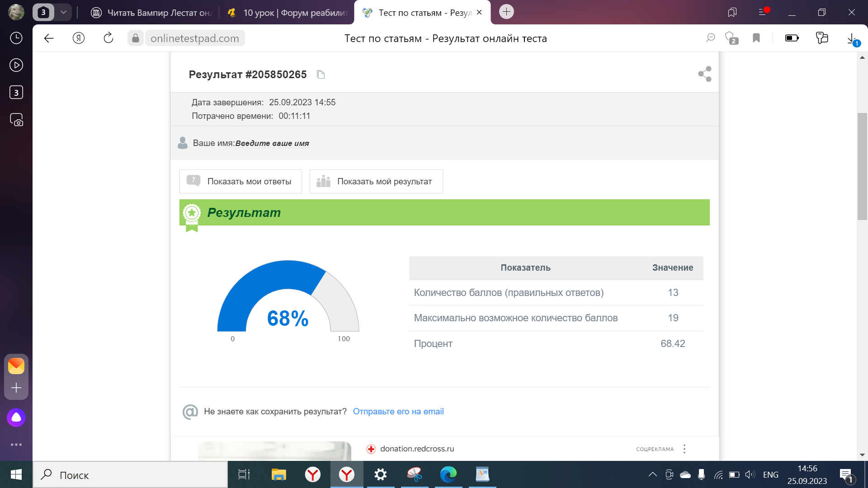Show hidden system tray icons chevron
Image resolution: width=868 pixels, height=488 pixels.
[x=652, y=474]
